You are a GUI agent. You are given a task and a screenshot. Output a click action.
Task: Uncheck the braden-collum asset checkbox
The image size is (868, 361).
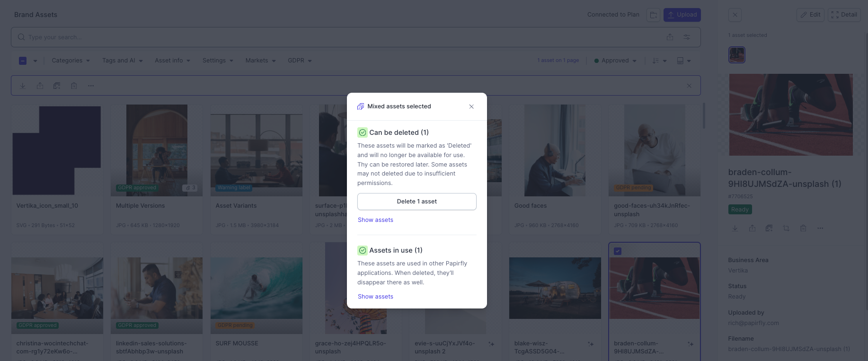618,251
